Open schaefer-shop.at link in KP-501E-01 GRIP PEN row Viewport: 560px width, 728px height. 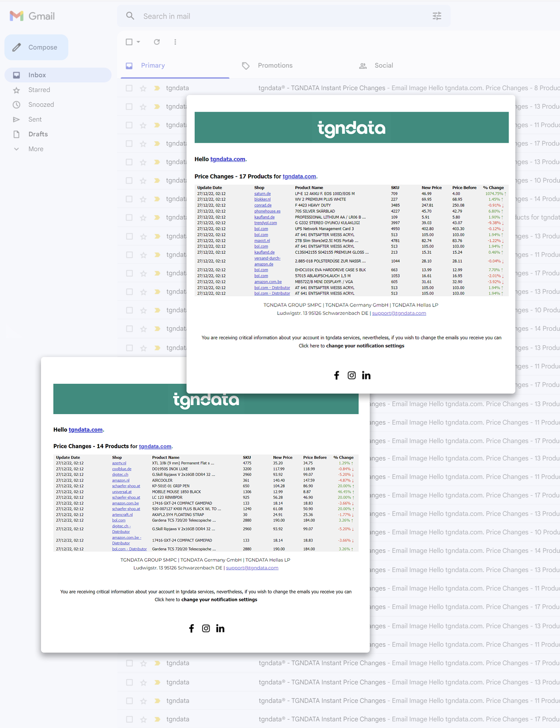(x=126, y=486)
